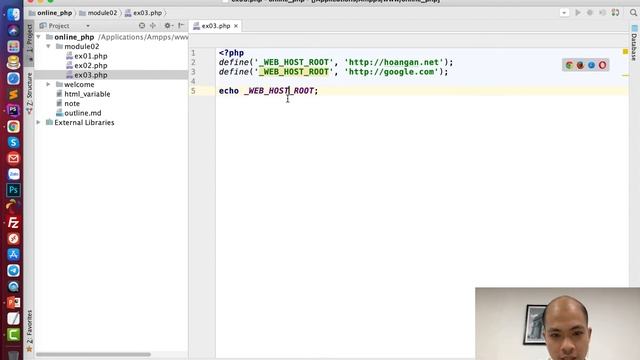Select note file in project tree
Image resolution: width=640 pixels, height=360 pixels.
tap(72, 104)
